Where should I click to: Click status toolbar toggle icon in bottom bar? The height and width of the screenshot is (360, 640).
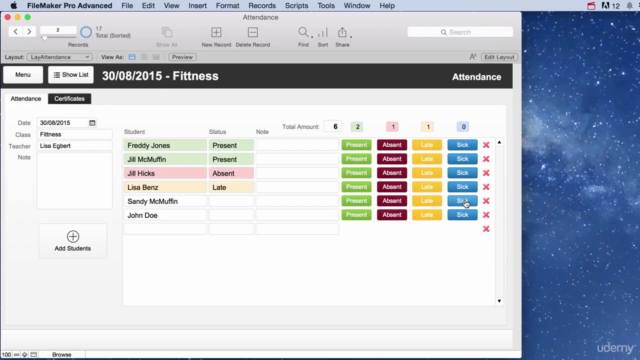pyautogui.click(x=33, y=355)
